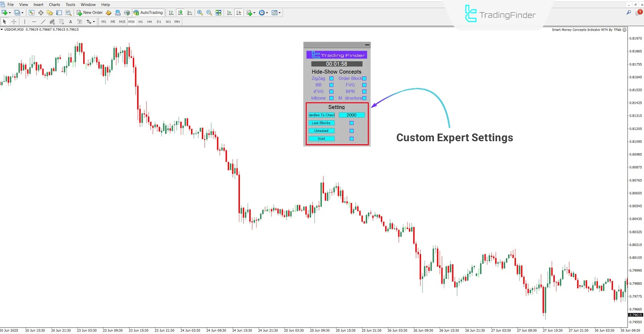
Task: Expand the Periods dropdown
Action: [x=267, y=12]
